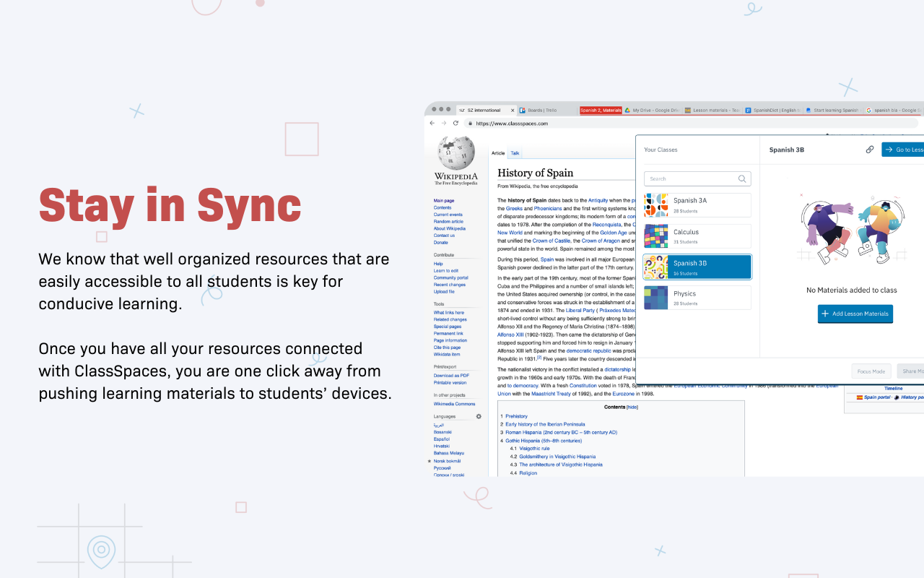Click the class Search field

point(697,178)
